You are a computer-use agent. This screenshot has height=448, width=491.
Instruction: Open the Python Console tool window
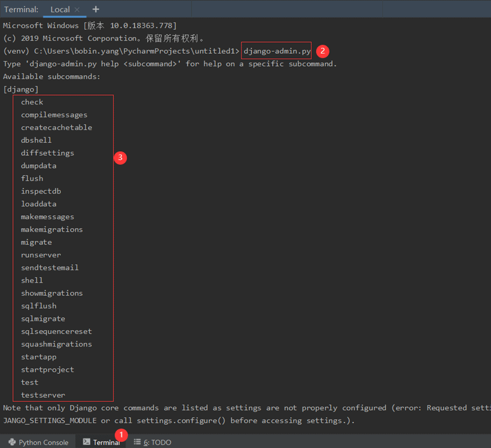43,442
